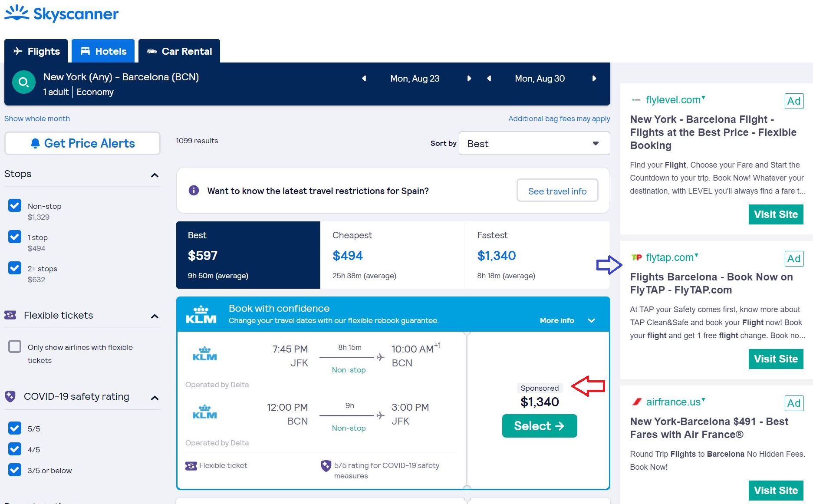
Task: Uncheck the 3/5 or below filter
Action: 15,470
